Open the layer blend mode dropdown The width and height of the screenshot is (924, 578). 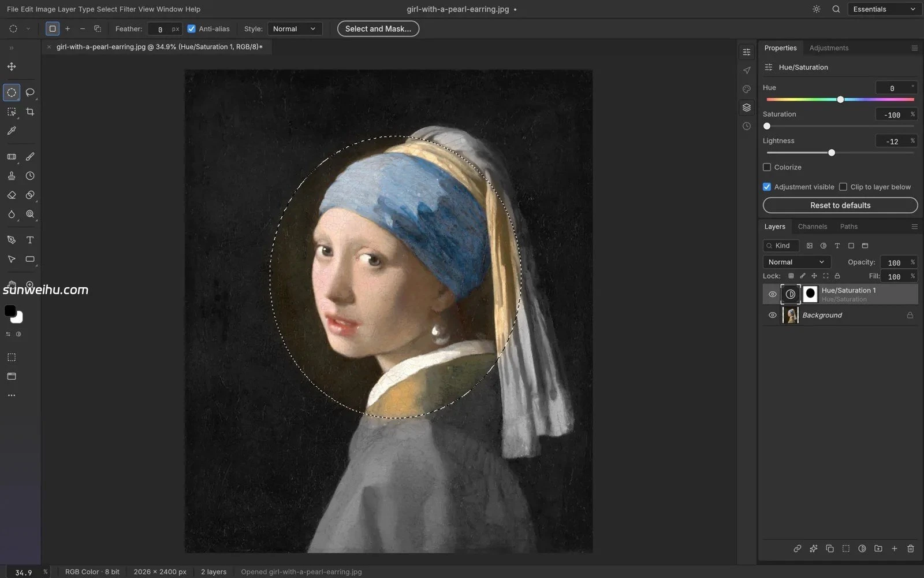pyautogui.click(x=796, y=262)
